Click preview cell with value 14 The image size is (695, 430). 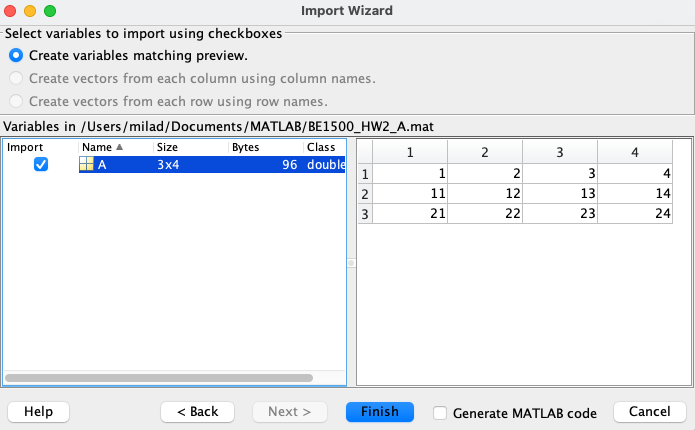coord(635,193)
